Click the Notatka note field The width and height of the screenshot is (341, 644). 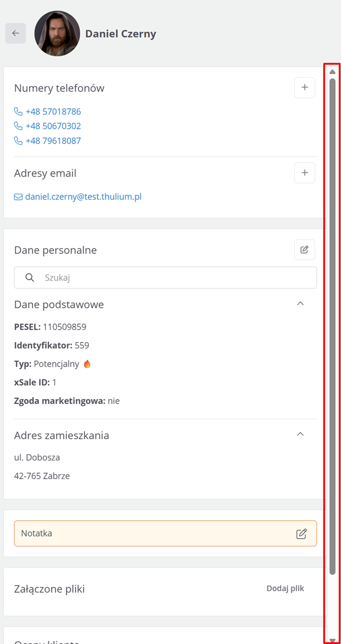[154, 533]
